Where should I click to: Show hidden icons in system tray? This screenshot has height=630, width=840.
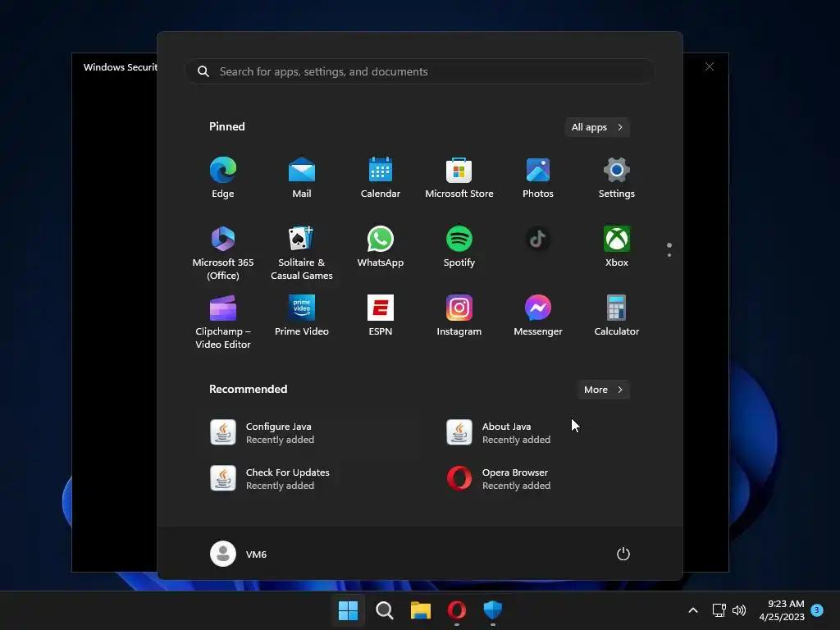[x=692, y=610]
